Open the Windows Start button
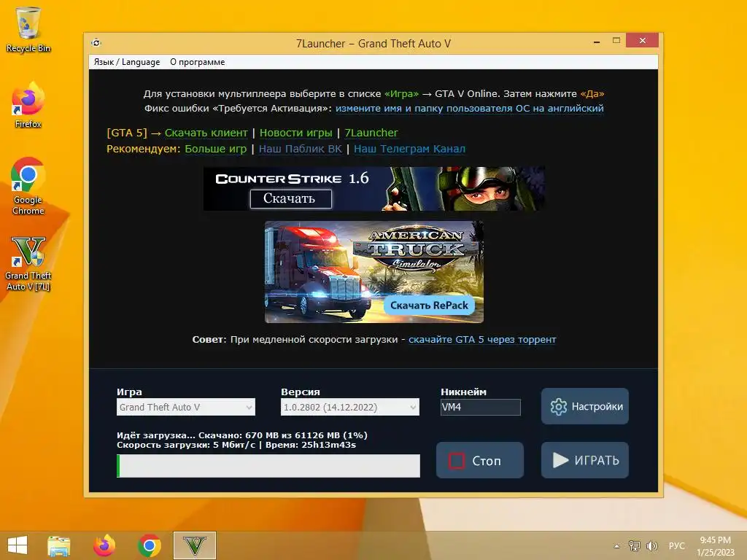747x560 pixels. click(x=18, y=545)
